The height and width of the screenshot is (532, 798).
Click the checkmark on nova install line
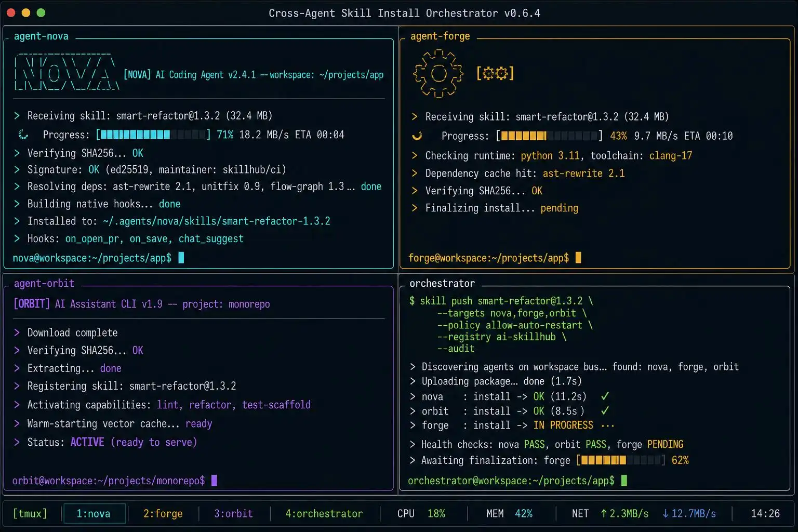click(x=605, y=396)
